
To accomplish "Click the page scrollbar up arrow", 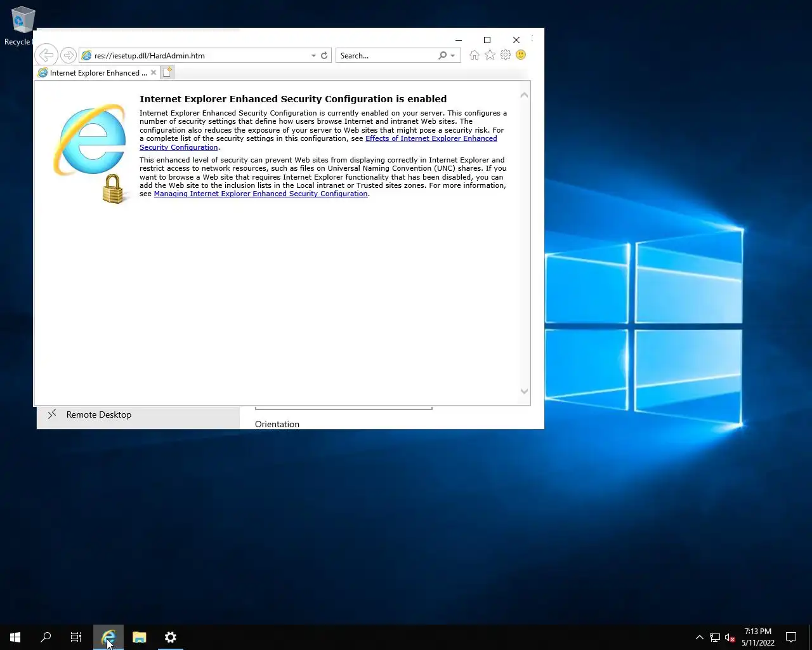I will [x=524, y=95].
